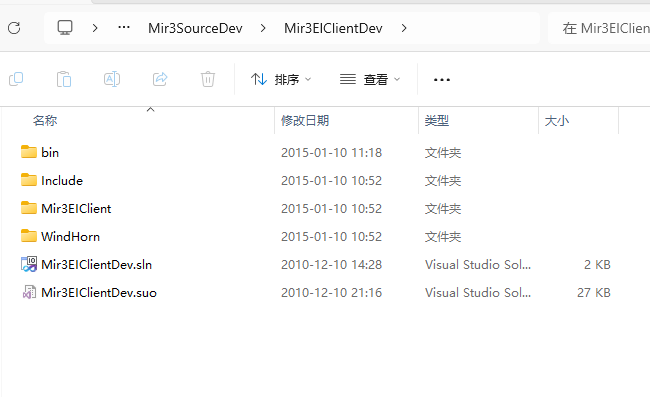Viewport: 650px width, 397px height.
Task: Click the Delete trash icon in the toolbar
Action: coord(208,79)
